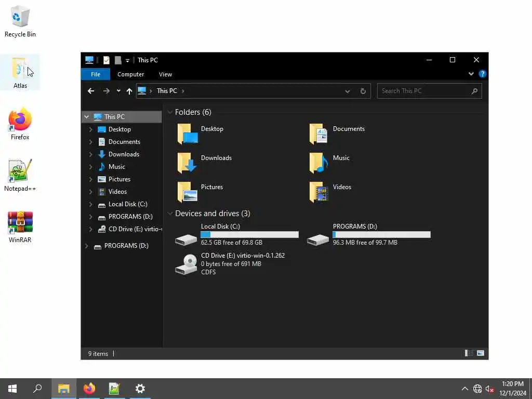Screen dimensions: 532x399
Task: Switch to Large icons view in status bar
Action: point(481,353)
